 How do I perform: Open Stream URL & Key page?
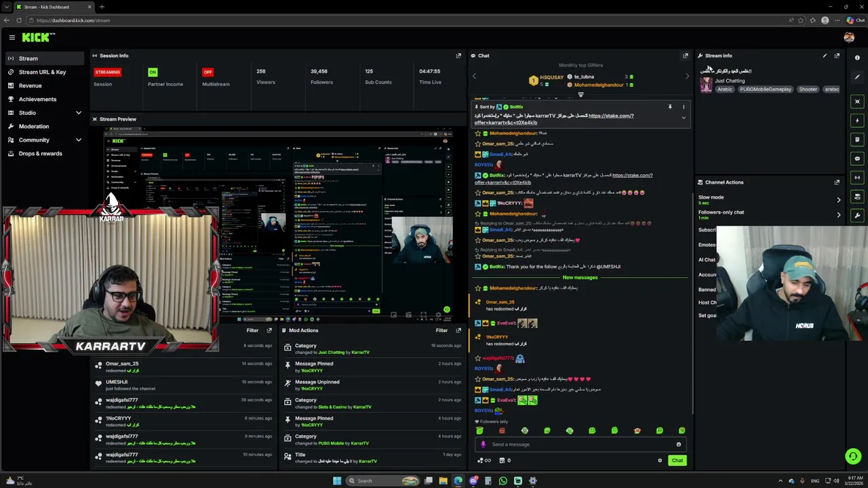point(46,72)
